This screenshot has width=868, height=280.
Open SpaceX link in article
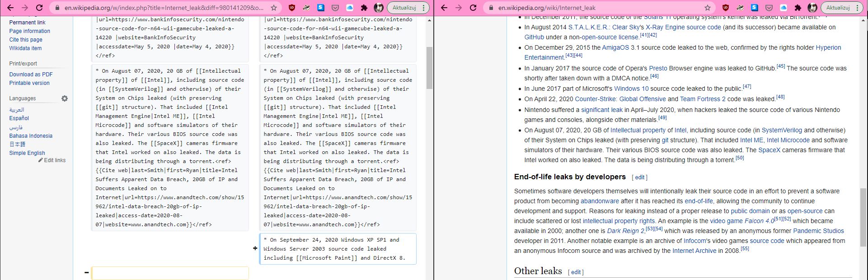tap(769, 150)
